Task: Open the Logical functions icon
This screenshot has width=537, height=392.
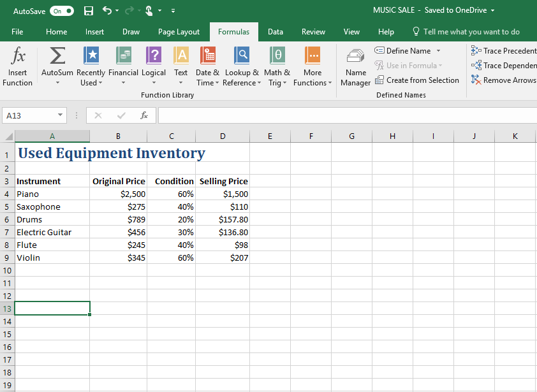Action: [x=154, y=56]
